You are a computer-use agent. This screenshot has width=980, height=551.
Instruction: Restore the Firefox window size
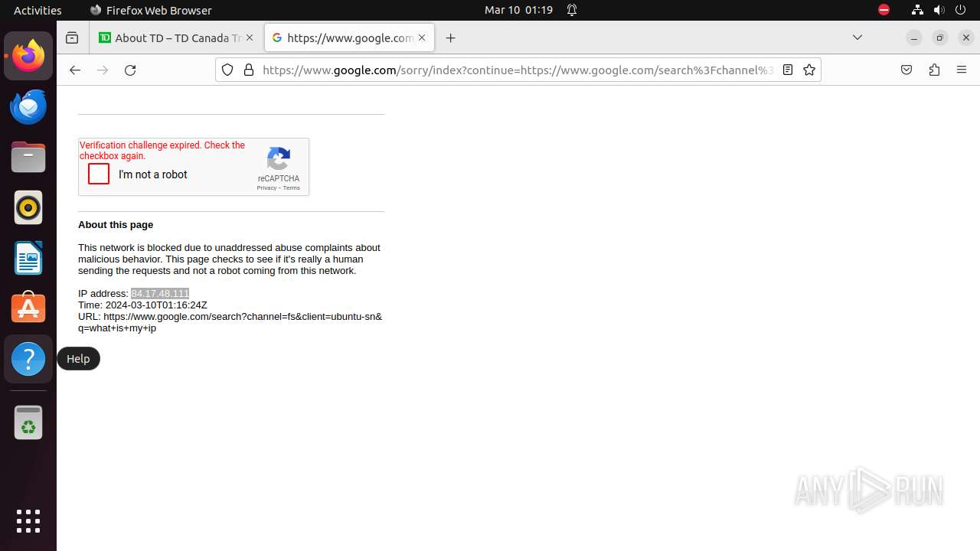[x=940, y=37]
